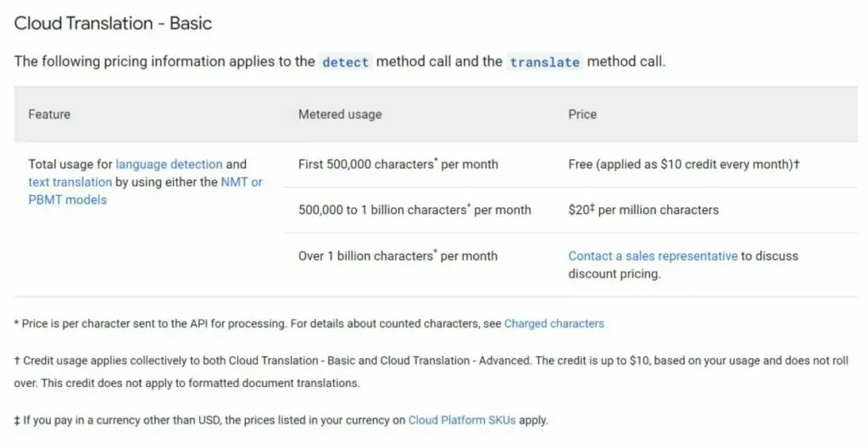868x448 pixels.
Task: Open the "text translation" link
Action: (x=70, y=182)
